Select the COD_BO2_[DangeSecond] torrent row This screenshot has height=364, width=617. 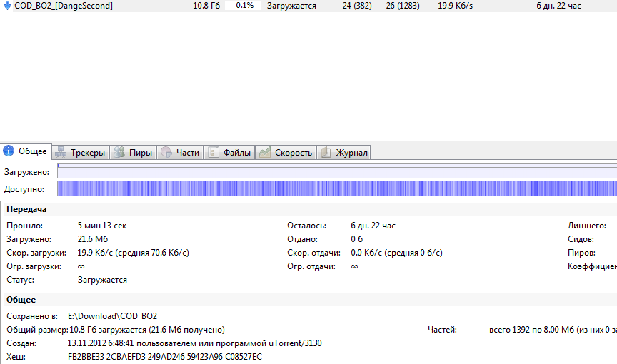308,6
